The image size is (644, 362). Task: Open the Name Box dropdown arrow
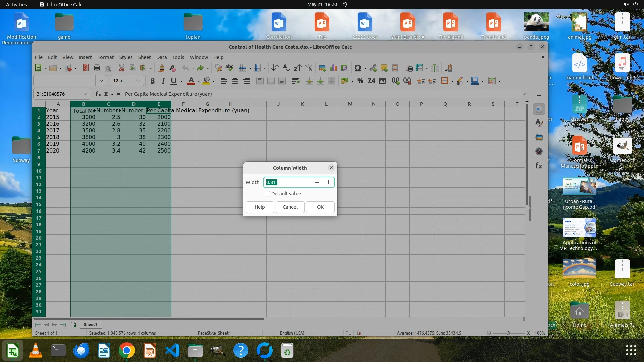(85, 94)
